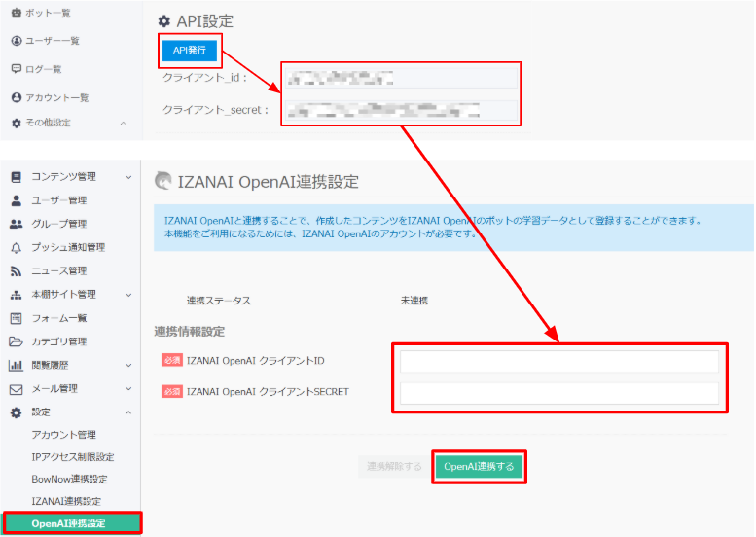Collapse the 設定 section chevron
The height and width of the screenshot is (537, 756).
tap(128, 412)
